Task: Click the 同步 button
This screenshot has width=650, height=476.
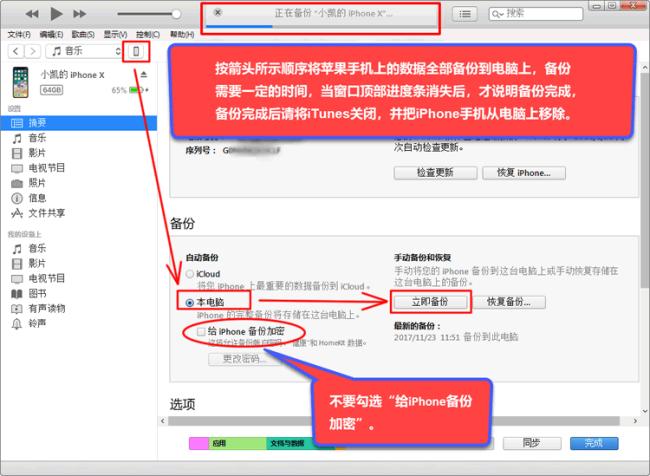Action: tap(532, 443)
